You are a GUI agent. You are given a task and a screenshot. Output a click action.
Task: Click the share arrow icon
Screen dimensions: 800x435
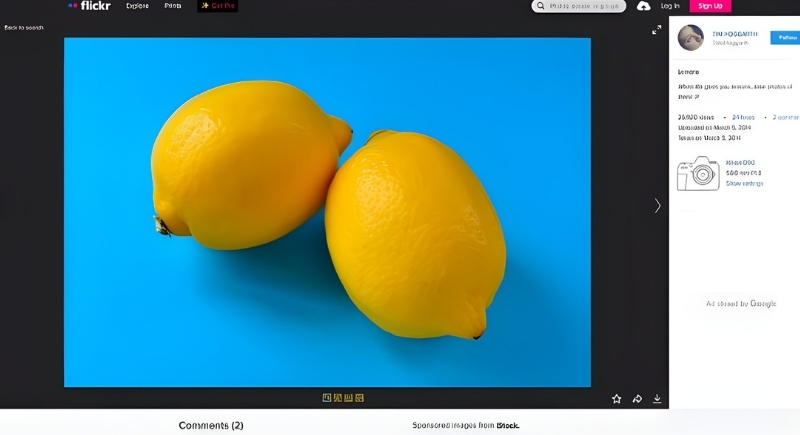[x=637, y=399]
